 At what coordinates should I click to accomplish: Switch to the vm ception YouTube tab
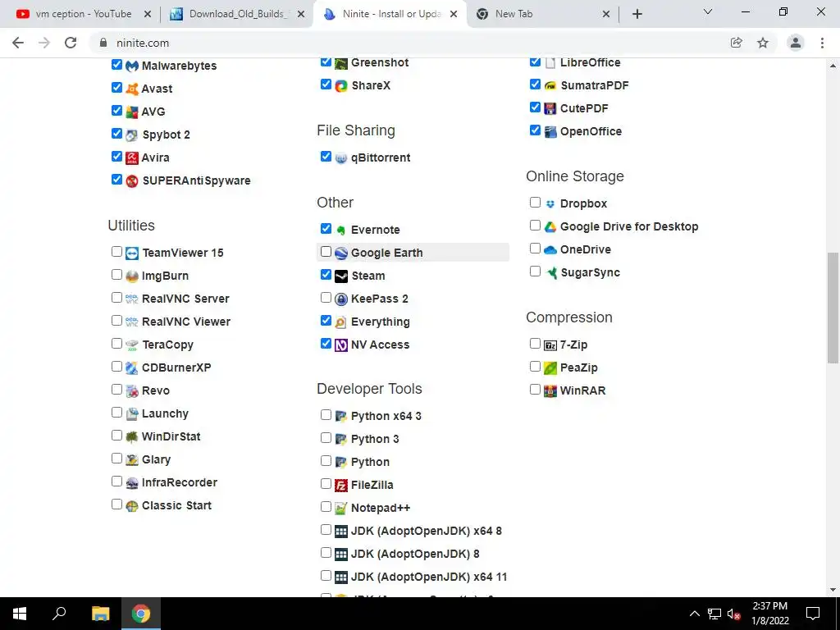pyautogui.click(x=80, y=14)
